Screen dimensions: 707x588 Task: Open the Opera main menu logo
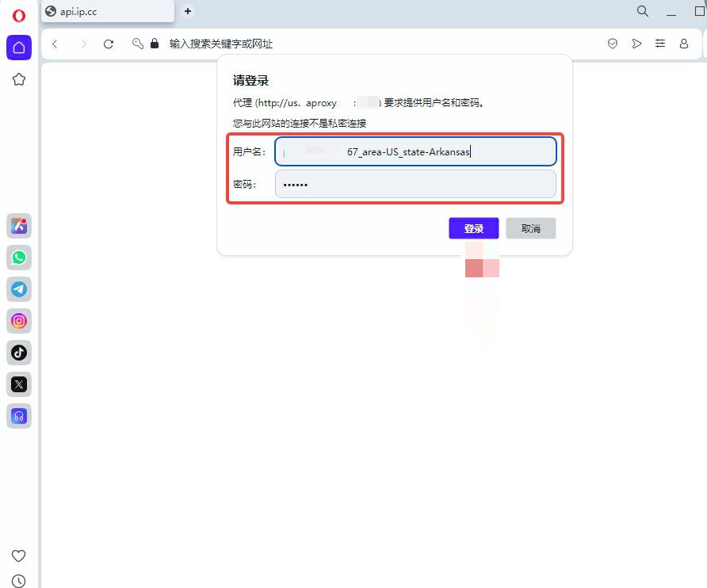19,16
